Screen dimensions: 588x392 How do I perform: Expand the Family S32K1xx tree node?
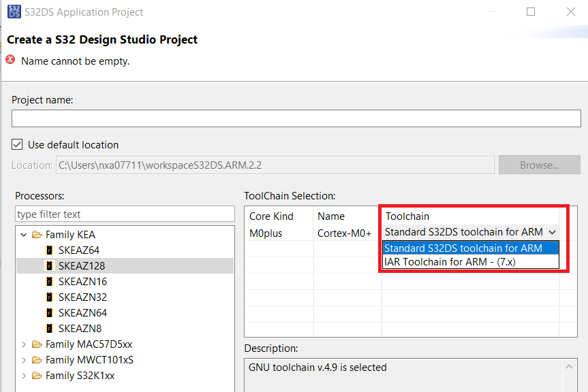(24, 376)
